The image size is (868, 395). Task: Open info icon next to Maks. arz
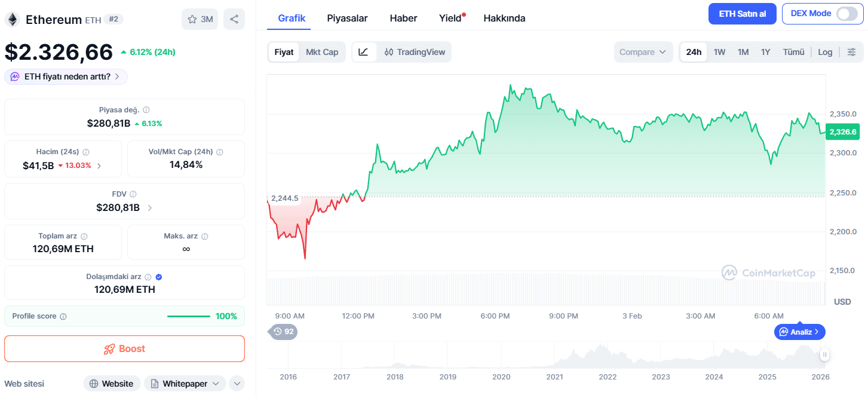205,236
